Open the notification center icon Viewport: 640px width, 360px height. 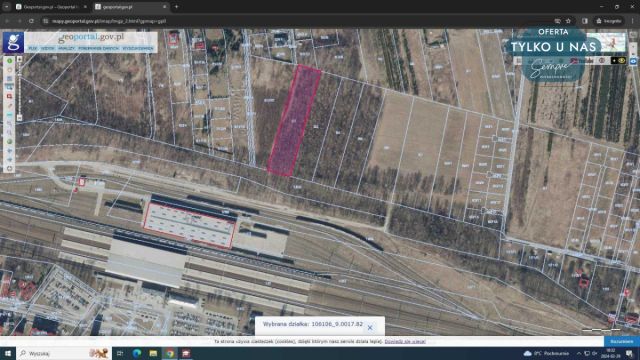(629, 353)
